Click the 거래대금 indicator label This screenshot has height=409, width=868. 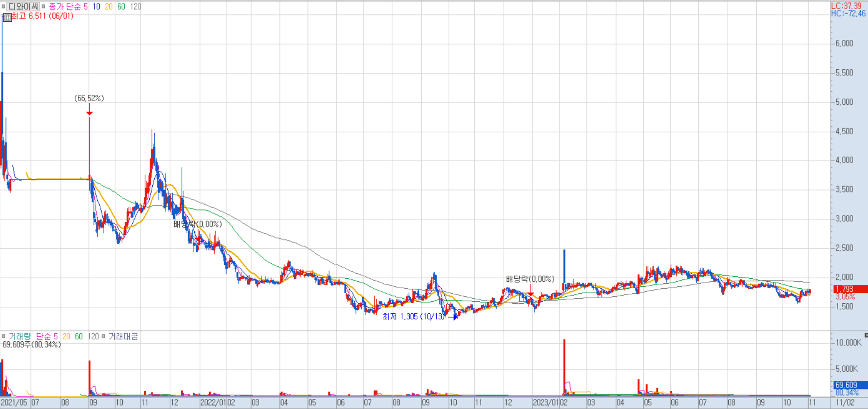tap(123, 337)
